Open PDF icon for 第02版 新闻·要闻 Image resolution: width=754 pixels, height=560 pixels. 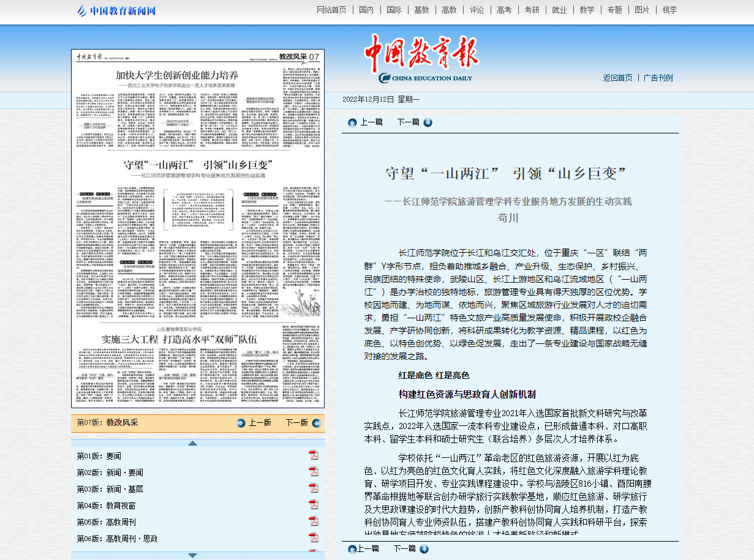click(313, 471)
